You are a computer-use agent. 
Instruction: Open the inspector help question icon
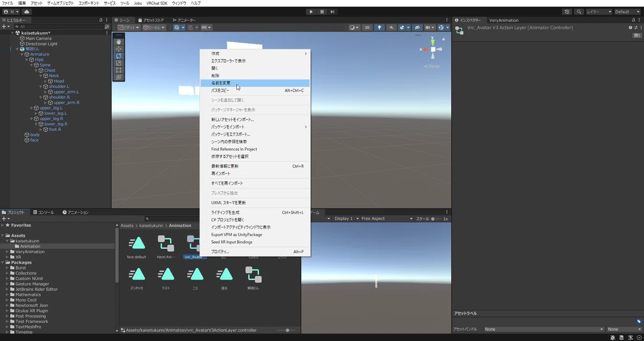click(631, 27)
